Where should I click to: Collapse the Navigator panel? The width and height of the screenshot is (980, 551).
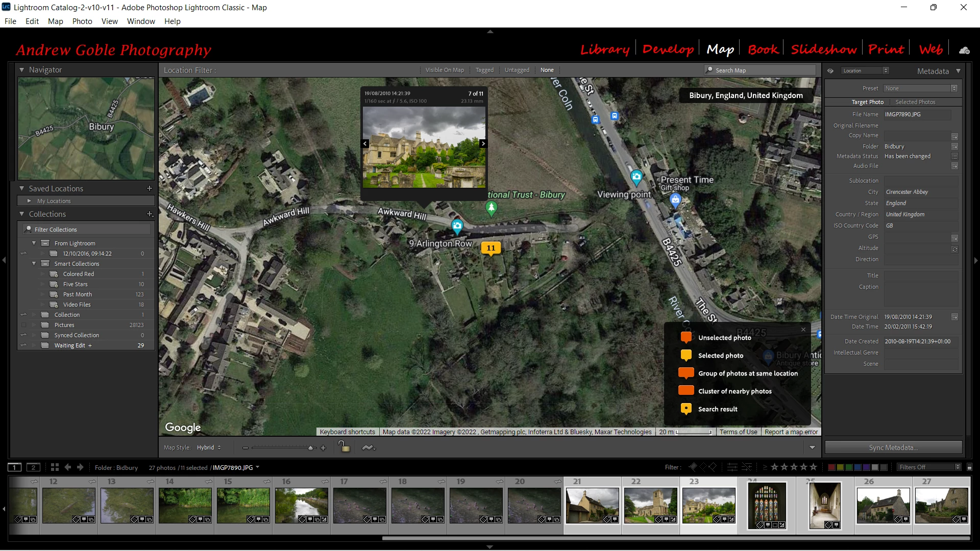pos(22,70)
